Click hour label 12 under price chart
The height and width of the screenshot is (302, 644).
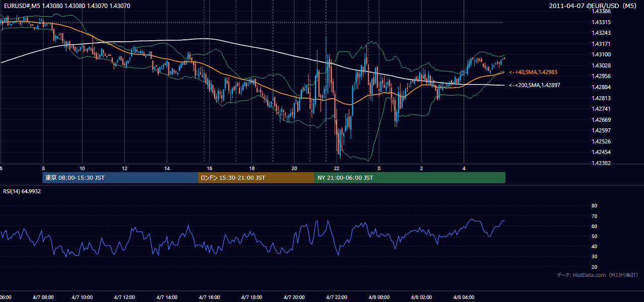124,169
